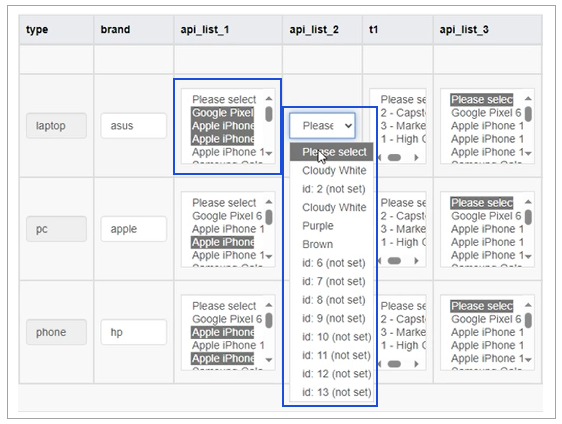Click vertical scrollbar thumb in laptop row api_list_3

pos(528,114)
